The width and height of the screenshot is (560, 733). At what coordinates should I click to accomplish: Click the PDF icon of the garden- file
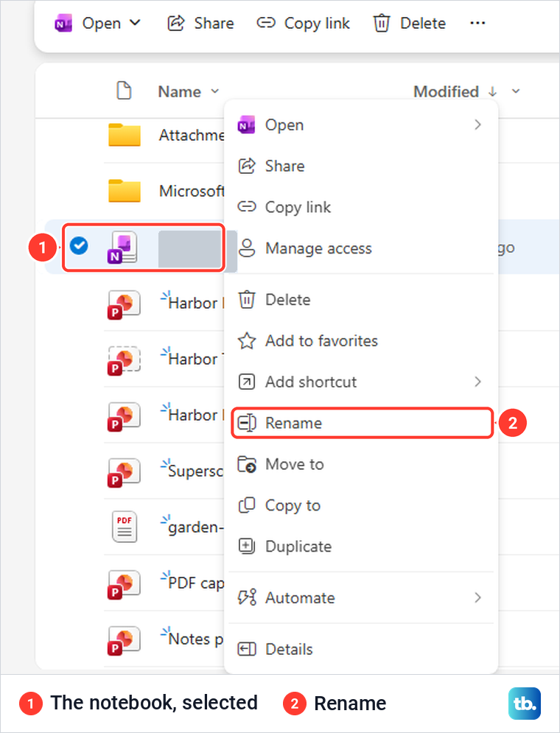click(x=125, y=527)
